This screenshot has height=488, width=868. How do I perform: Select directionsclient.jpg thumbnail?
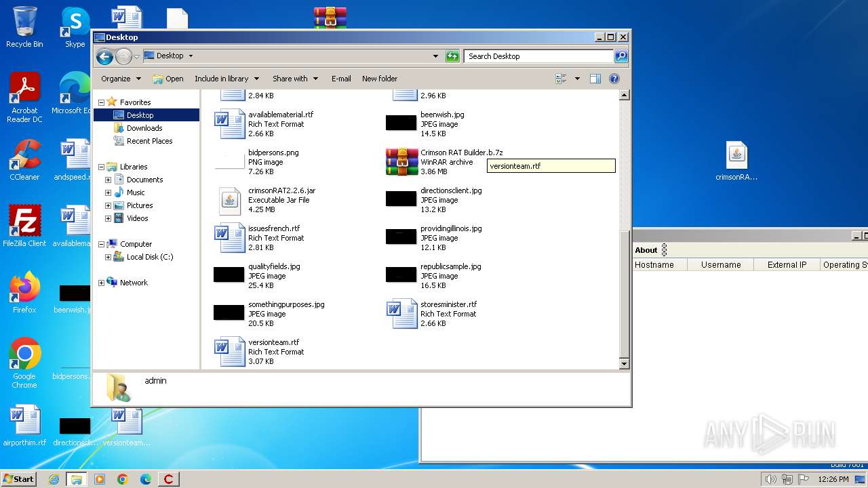pos(401,199)
